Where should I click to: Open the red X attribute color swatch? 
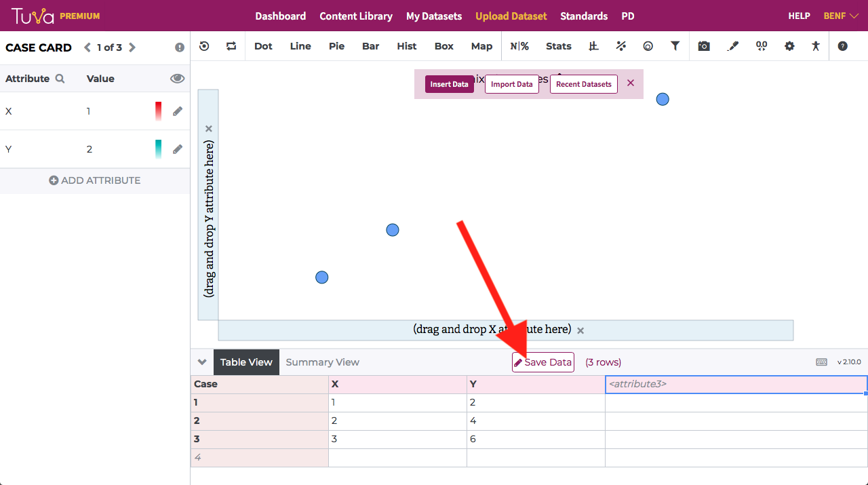tap(158, 111)
